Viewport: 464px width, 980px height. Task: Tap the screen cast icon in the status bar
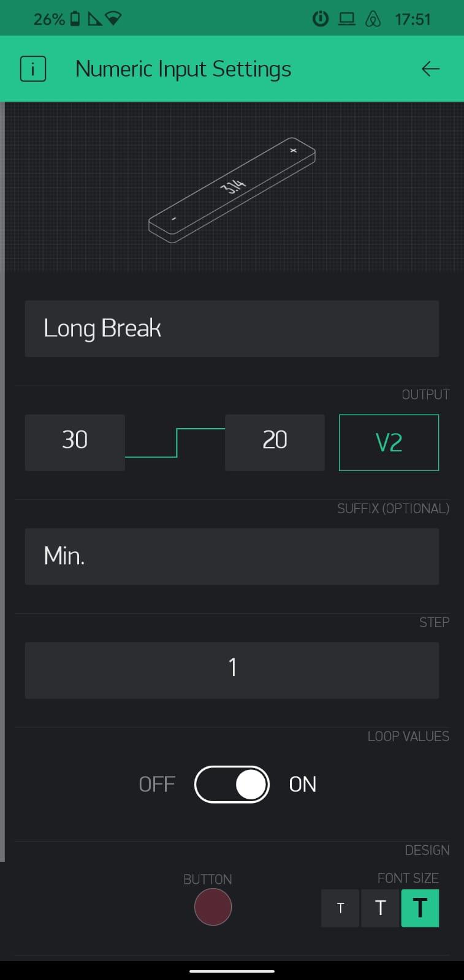pos(347,18)
